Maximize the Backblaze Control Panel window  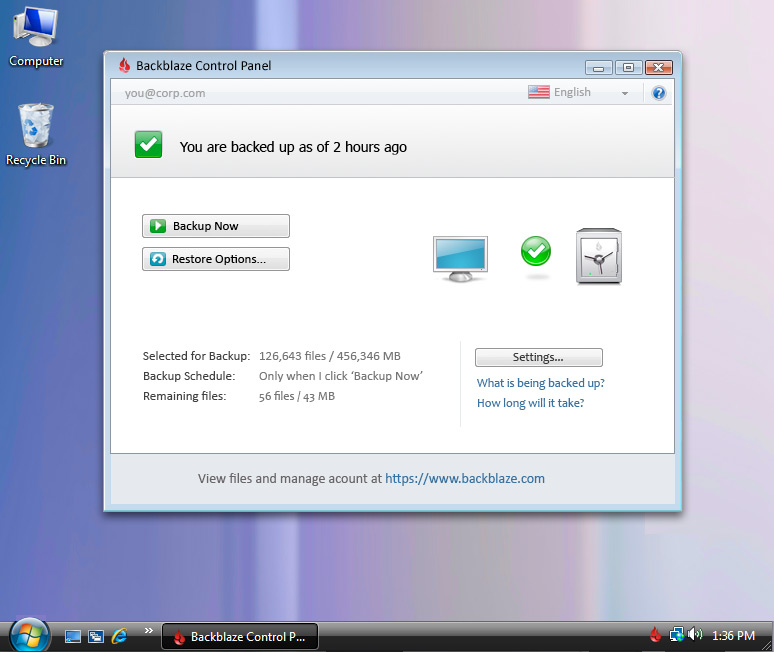pyautogui.click(x=628, y=68)
